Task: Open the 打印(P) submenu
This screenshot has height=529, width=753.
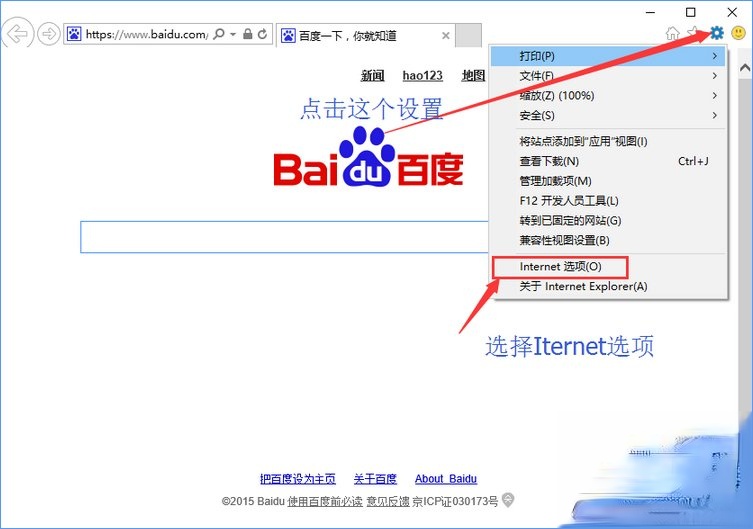Action: pos(609,56)
